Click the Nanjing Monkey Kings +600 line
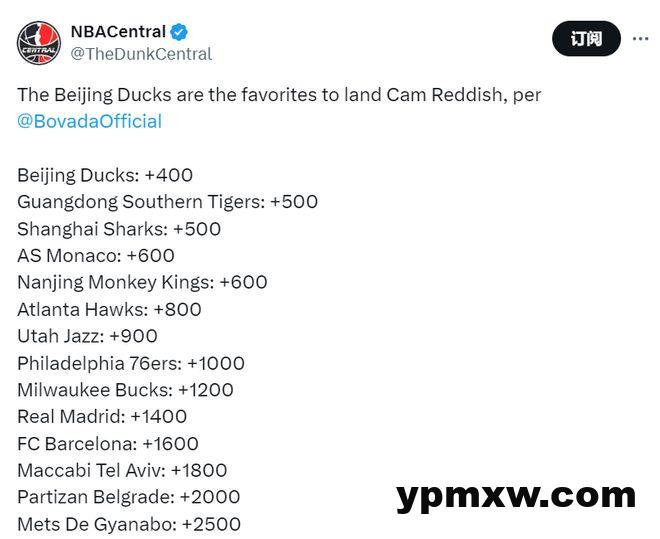Image resolution: width=660 pixels, height=539 pixels. (x=142, y=282)
